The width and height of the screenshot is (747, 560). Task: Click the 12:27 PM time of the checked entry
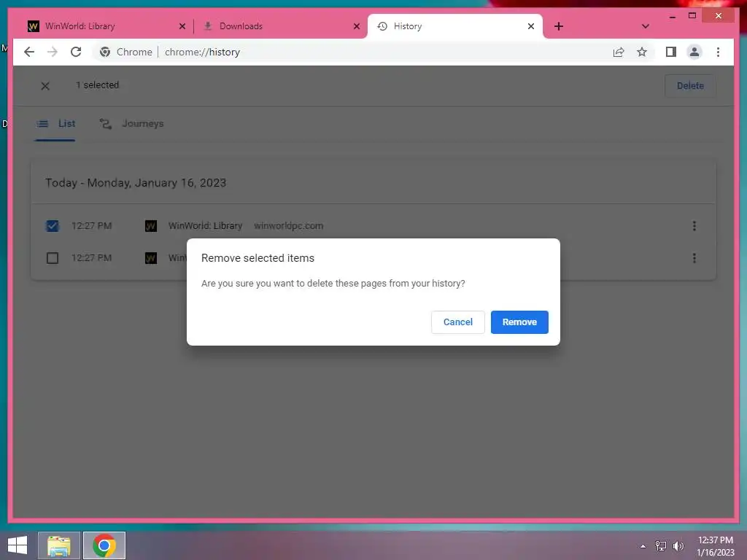pos(91,226)
